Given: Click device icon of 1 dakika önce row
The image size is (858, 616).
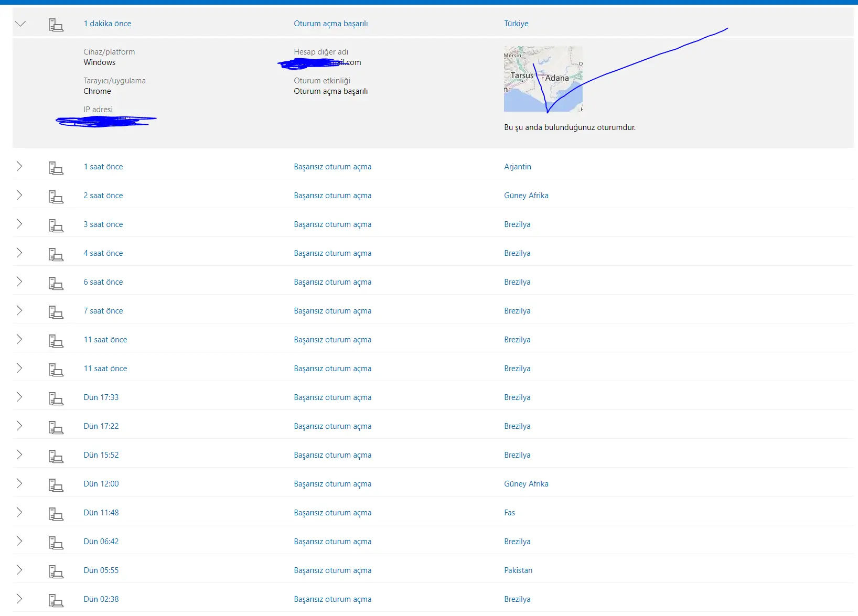Looking at the screenshot, I should pos(56,25).
